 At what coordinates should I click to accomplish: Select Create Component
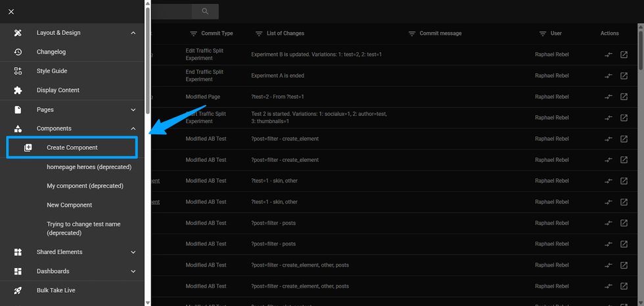(x=72, y=147)
